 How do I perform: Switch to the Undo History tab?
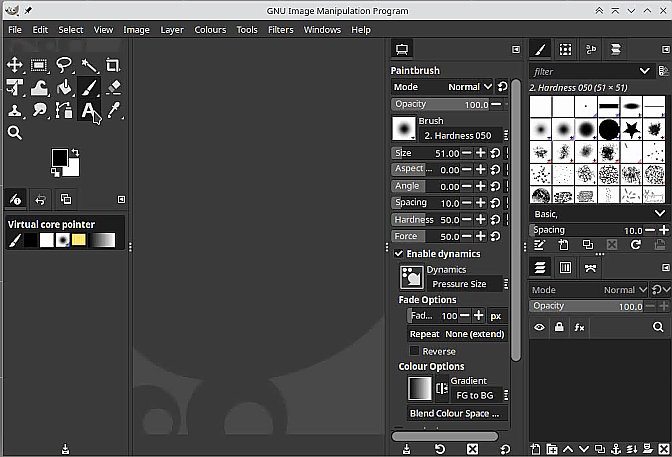point(40,199)
